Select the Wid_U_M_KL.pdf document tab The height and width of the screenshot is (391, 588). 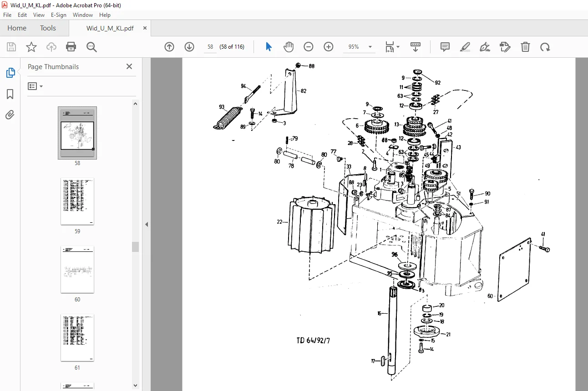(110, 28)
